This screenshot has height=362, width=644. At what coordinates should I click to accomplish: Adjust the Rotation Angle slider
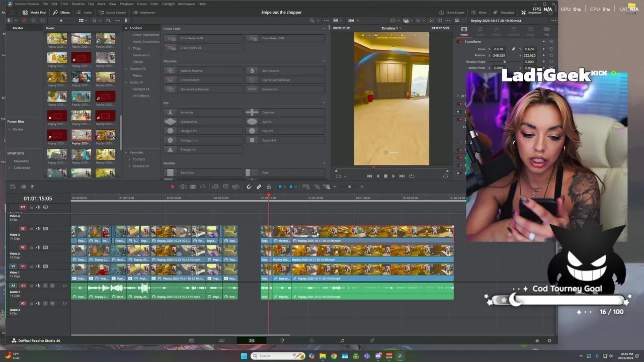point(505,62)
